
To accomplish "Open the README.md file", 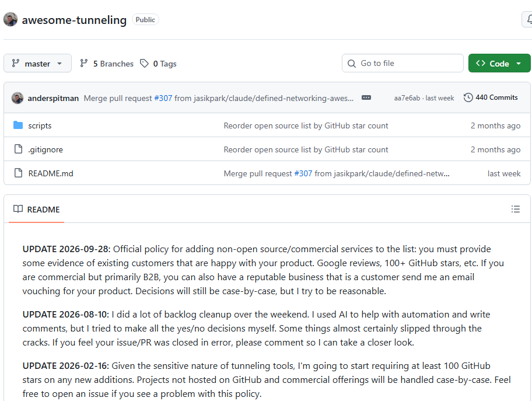I will (51, 173).
